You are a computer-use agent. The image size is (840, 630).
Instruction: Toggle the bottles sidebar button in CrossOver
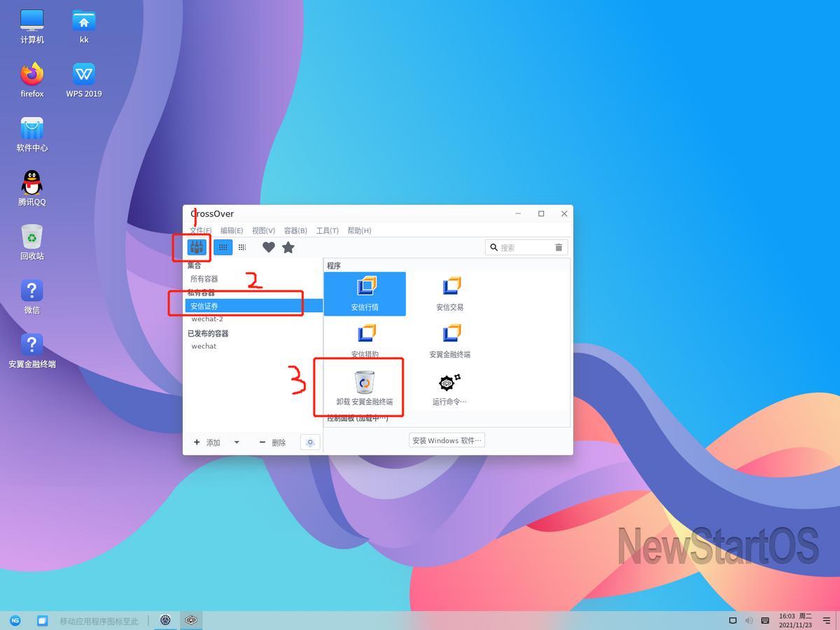coord(197,247)
